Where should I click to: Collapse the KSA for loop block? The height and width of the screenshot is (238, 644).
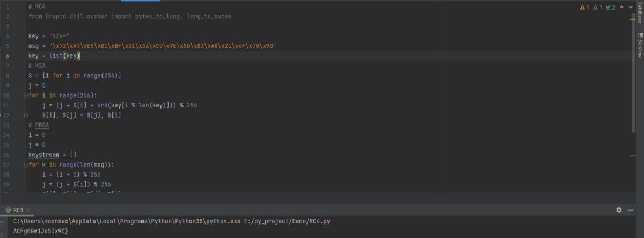[x=25, y=96]
